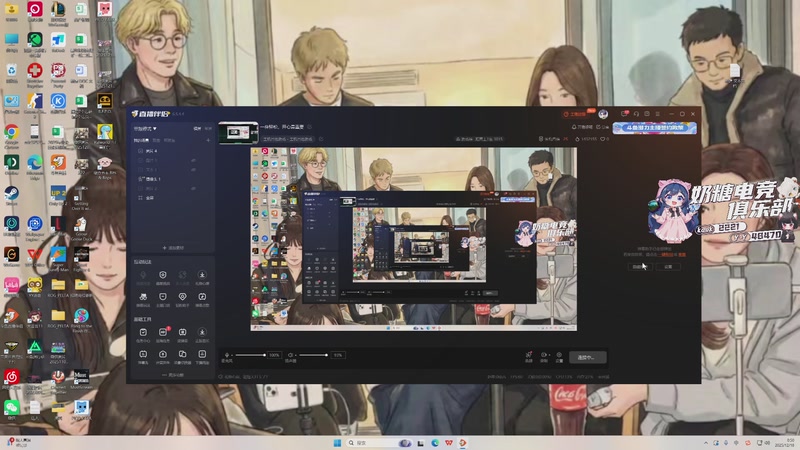The image size is (800, 450).
Task: Open the colorful promotional banner
Action: pyautogui.click(x=655, y=128)
